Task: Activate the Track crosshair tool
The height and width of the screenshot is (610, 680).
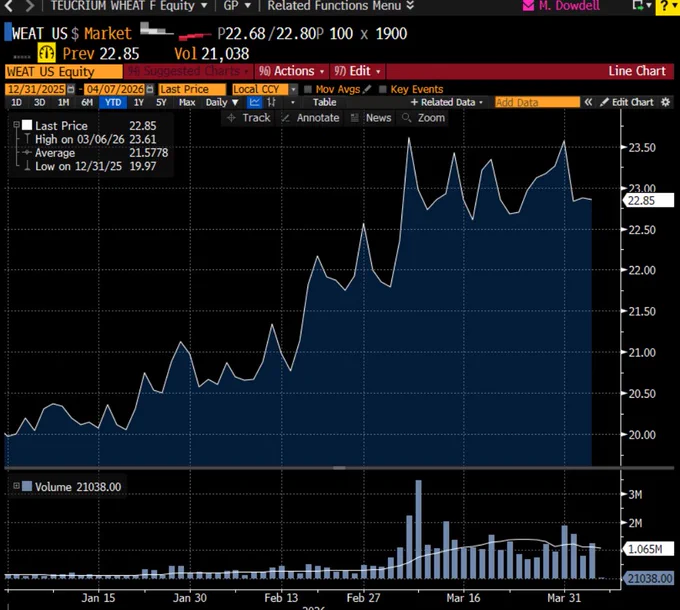Action: 248,118
